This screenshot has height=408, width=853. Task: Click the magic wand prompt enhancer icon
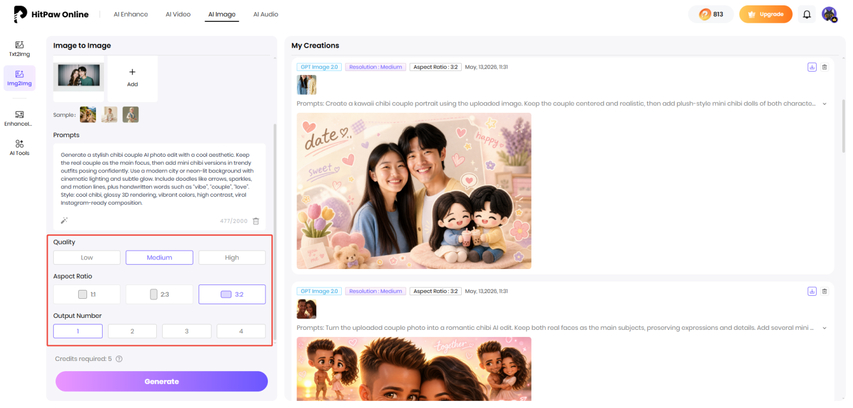pyautogui.click(x=64, y=221)
